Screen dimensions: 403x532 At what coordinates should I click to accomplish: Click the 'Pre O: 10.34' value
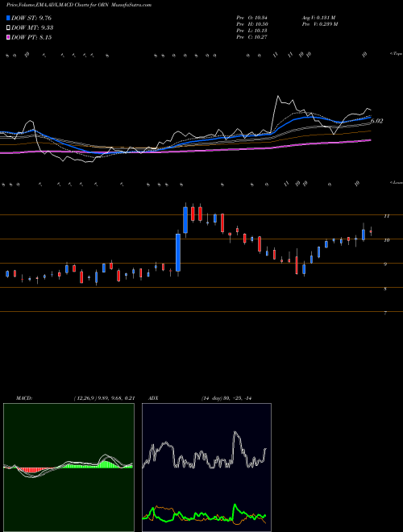tap(252, 18)
